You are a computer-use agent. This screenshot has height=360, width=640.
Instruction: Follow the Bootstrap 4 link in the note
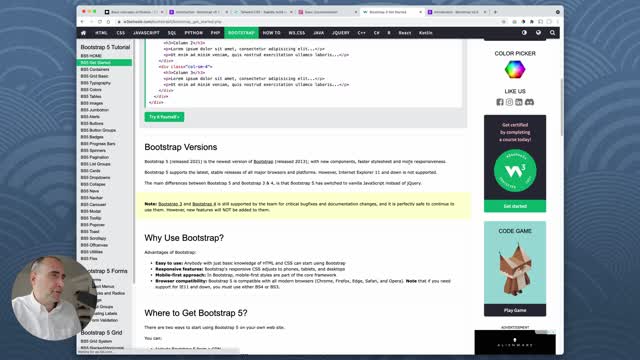point(204,204)
